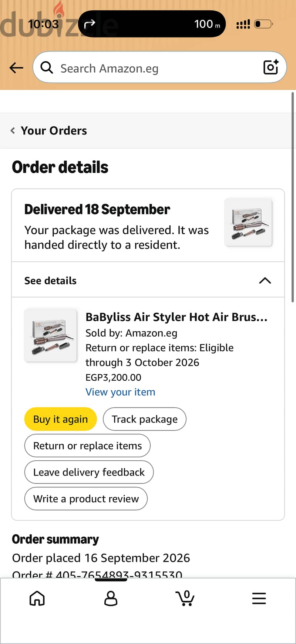Viewport: 296px width, 644px height.
Task: Tap Write a product review
Action: click(x=86, y=499)
